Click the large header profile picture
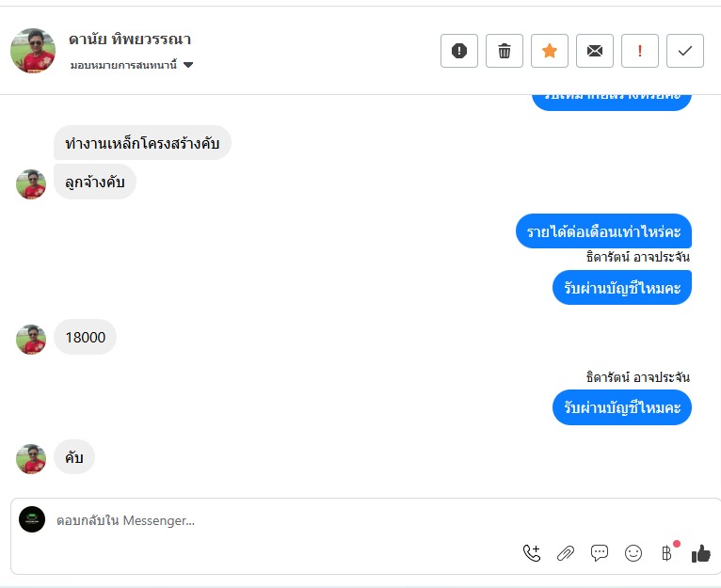Screen dimensions: 721x588 coord(33,51)
